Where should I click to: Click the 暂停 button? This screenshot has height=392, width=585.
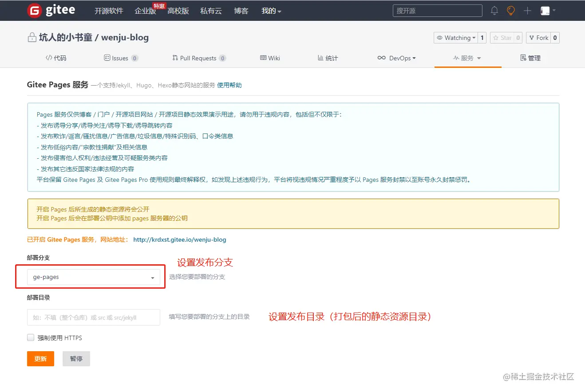(76, 359)
